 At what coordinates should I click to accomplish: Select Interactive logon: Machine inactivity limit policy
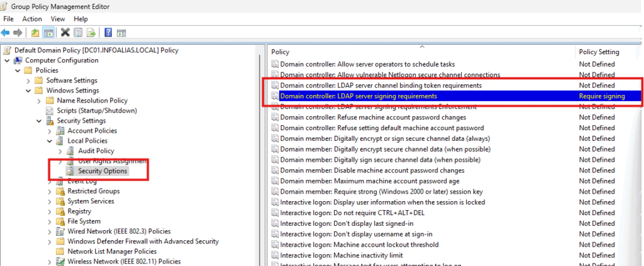pyautogui.click(x=341, y=255)
